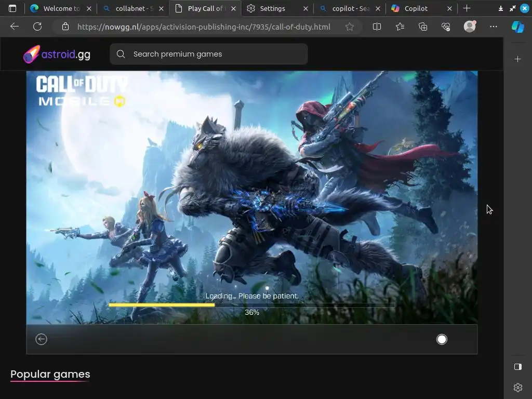Switch to the Play Call of Duty tab

tap(205, 8)
